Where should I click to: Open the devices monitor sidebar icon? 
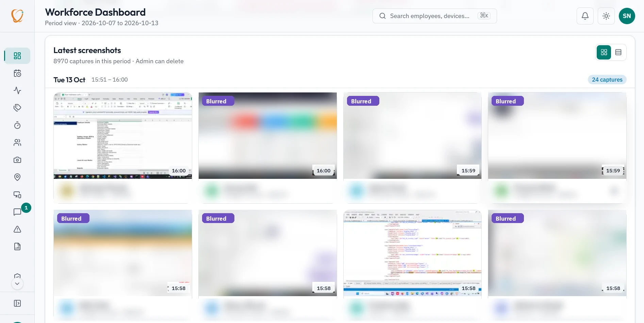pyautogui.click(x=17, y=194)
